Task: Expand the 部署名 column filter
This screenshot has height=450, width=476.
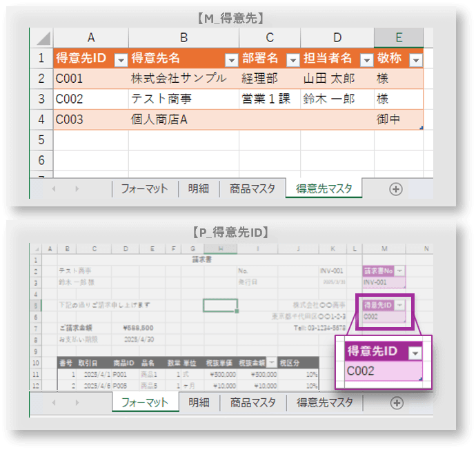Action: pos(292,60)
